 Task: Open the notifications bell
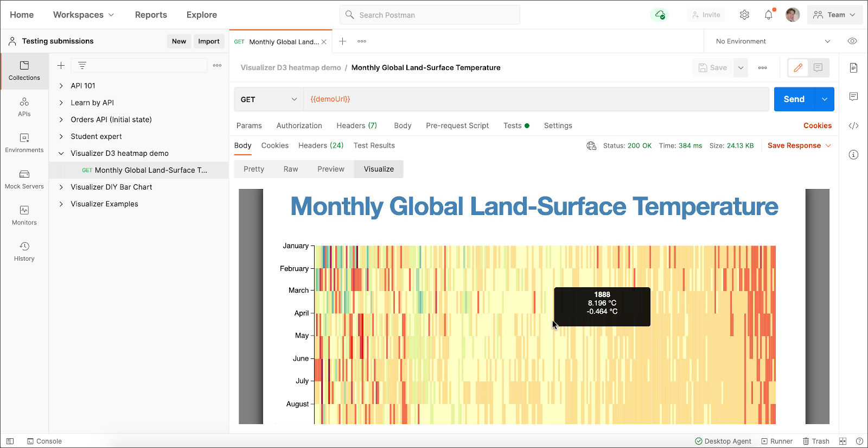[769, 15]
